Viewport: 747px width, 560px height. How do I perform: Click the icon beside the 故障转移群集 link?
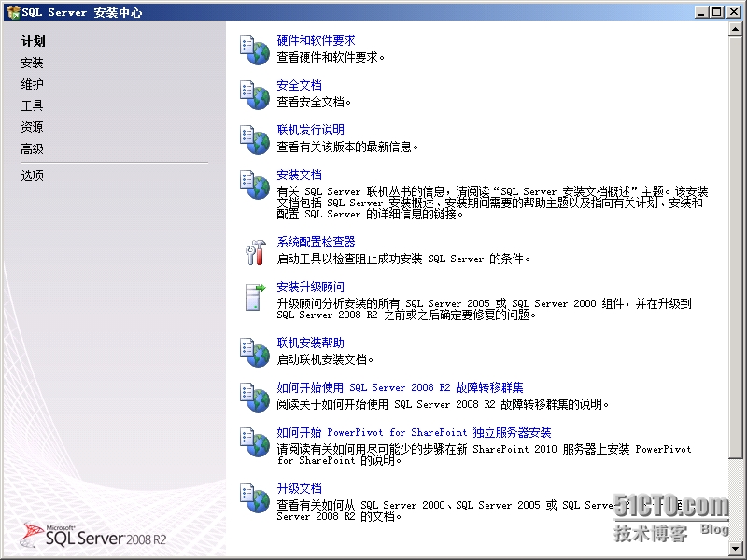[255, 398]
